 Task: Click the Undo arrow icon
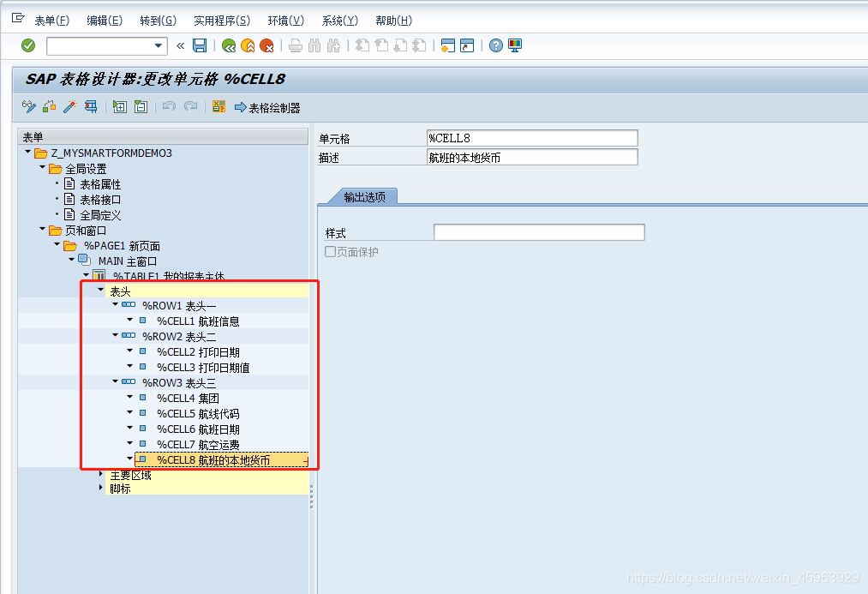[x=170, y=105]
